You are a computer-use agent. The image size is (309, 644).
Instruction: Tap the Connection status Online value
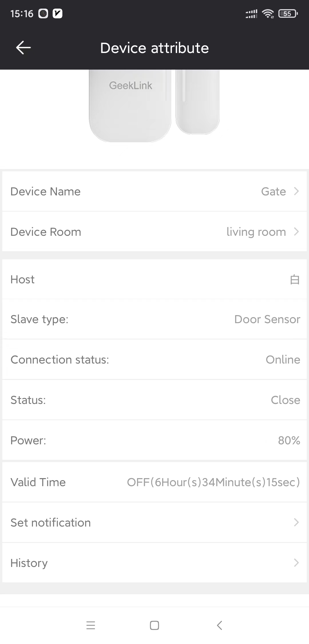point(283,360)
